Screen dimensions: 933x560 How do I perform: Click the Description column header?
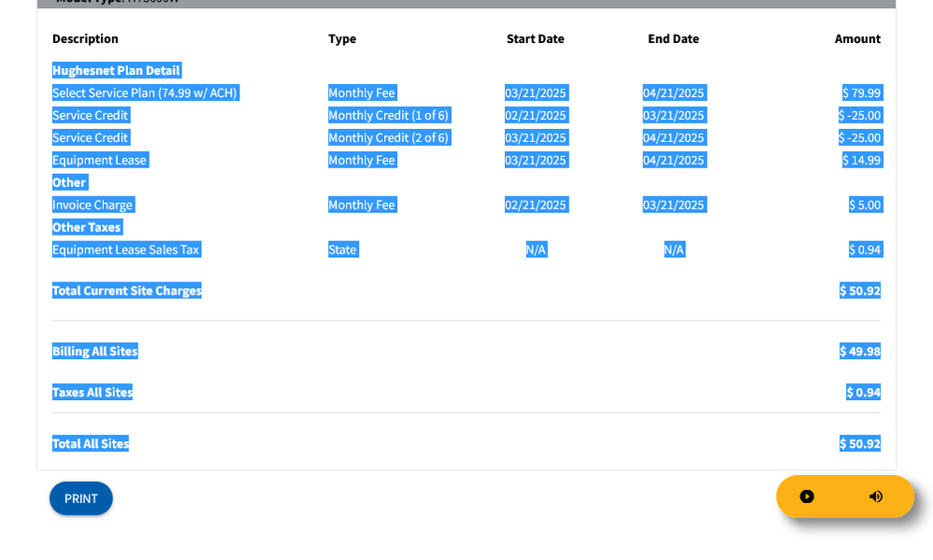coord(85,38)
